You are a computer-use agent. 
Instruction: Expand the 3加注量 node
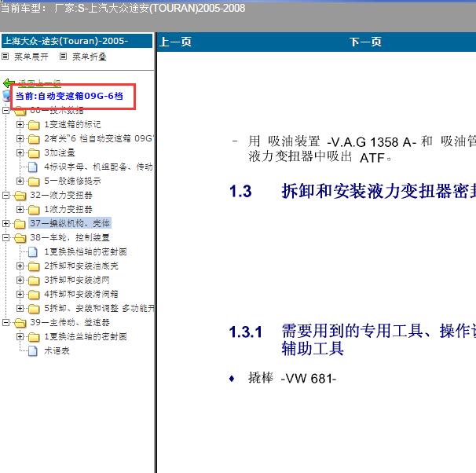click(x=20, y=152)
